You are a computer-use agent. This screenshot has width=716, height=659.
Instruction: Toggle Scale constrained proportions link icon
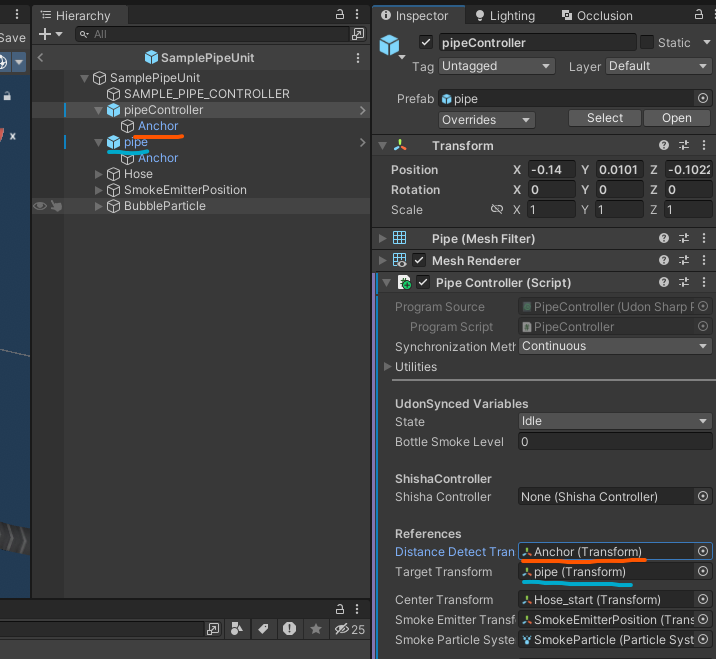coord(497,209)
